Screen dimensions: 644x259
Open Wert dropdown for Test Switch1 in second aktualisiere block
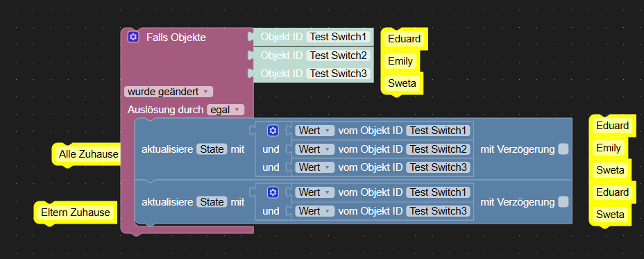(315, 192)
